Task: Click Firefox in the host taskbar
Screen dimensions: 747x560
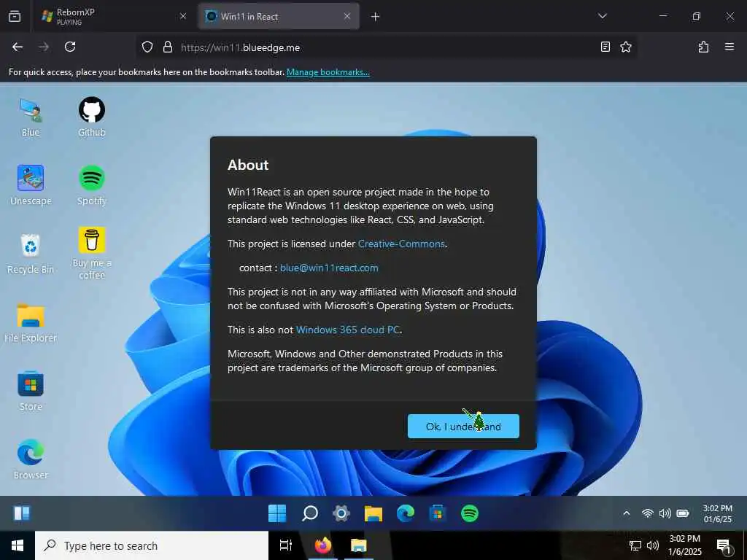Action: point(322,545)
